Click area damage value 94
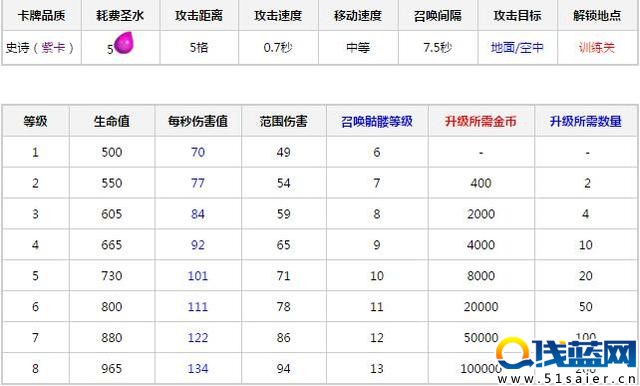Image resolution: width=640 pixels, height=386 pixels. click(284, 368)
